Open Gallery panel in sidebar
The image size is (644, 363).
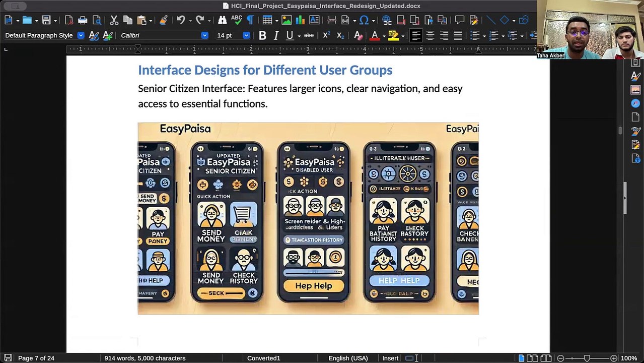point(635,90)
